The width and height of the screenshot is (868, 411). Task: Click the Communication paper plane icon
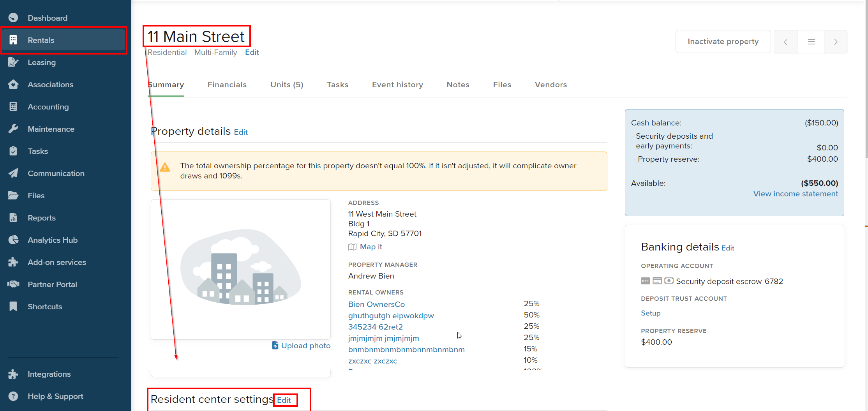[x=13, y=173]
